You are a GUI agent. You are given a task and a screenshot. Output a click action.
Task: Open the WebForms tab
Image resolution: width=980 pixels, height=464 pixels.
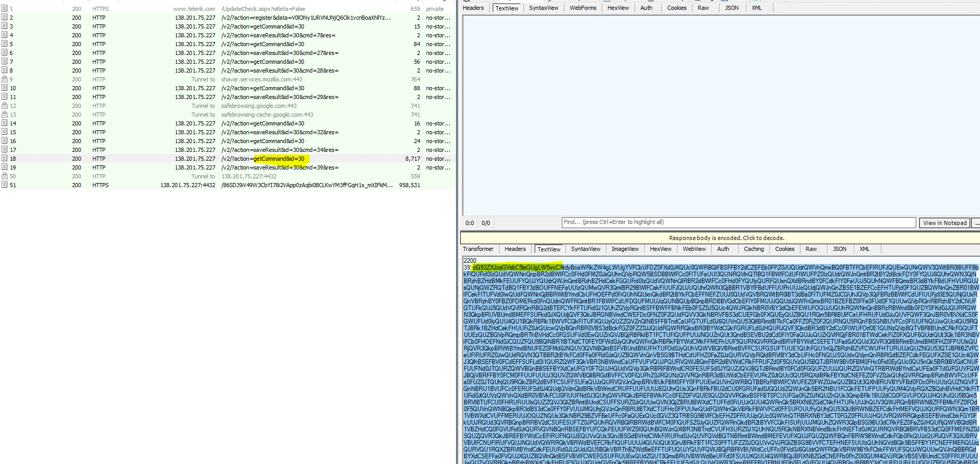[x=583, y=8]
